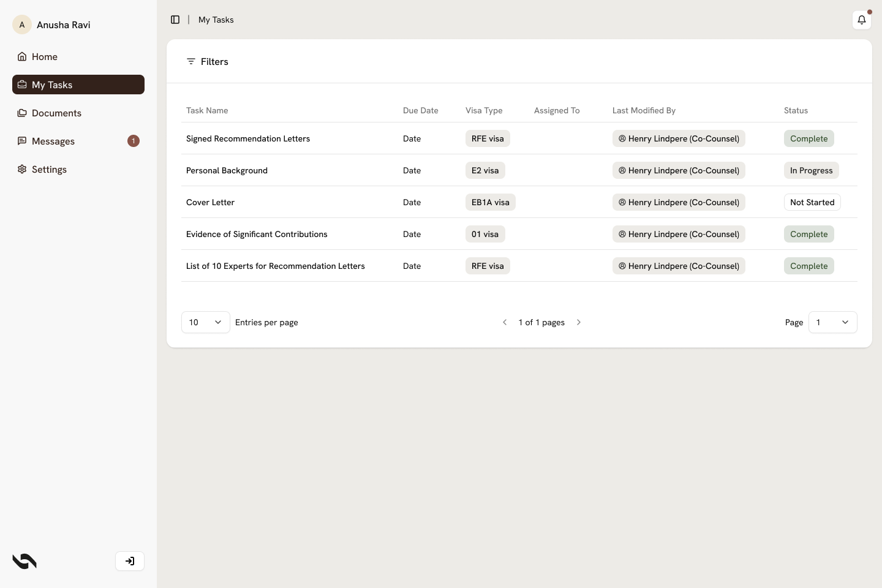Open the Home menu item
882x588 pixels.
[78, 56]
